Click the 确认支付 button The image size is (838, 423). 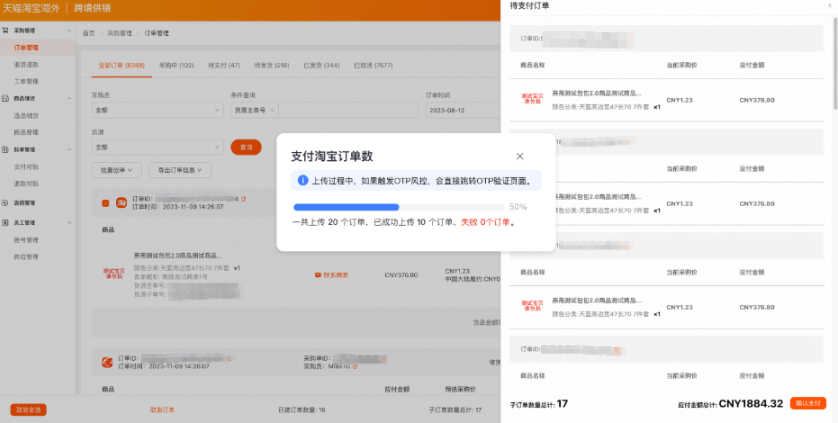point(808,404)
